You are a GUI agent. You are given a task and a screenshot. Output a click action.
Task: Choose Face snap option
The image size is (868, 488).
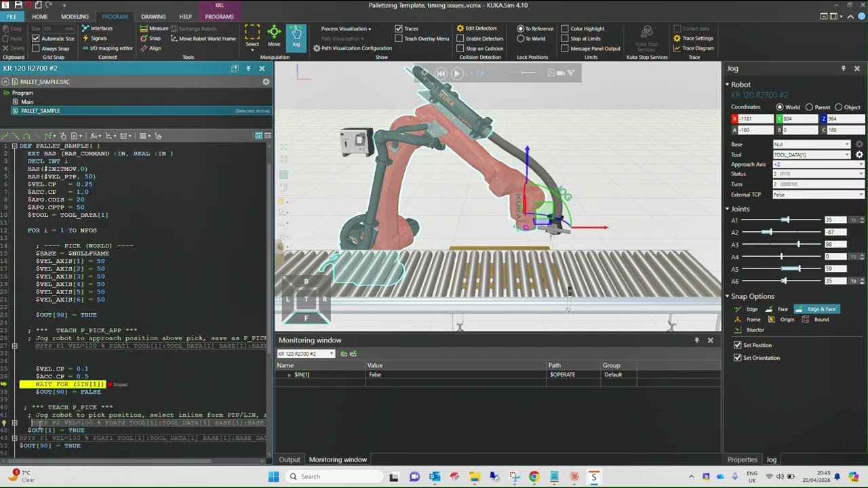click(777, 309)
